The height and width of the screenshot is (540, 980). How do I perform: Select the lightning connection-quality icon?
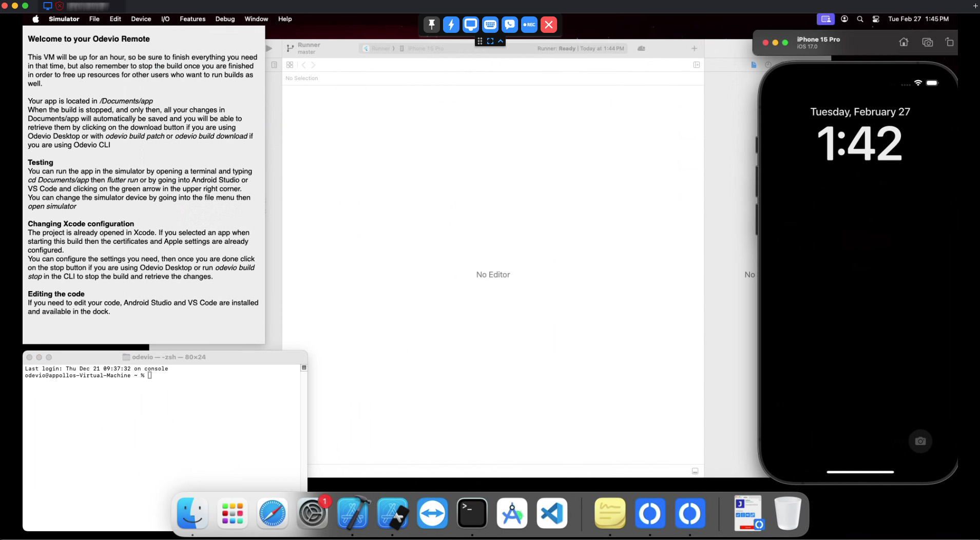click(451, 24)
